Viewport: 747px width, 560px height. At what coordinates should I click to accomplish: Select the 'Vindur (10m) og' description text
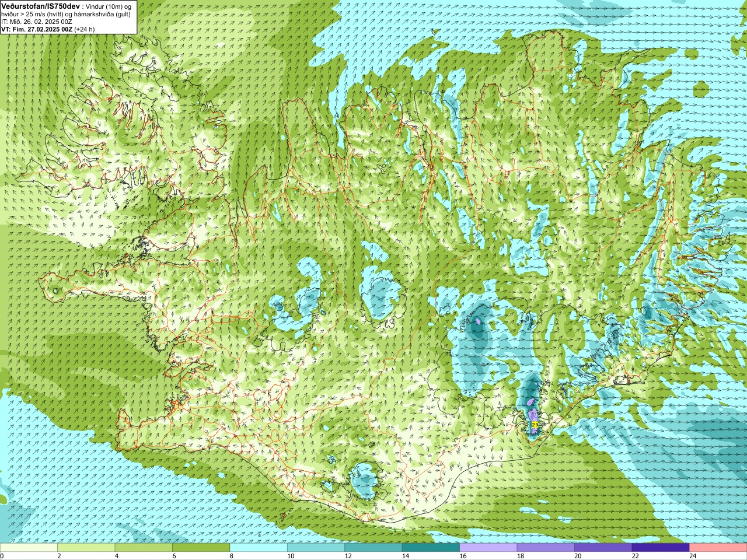[x=108, y=6]
